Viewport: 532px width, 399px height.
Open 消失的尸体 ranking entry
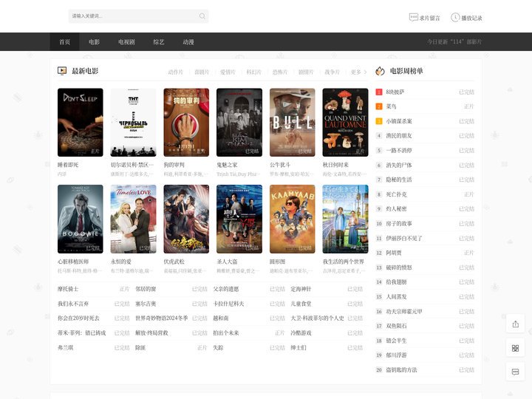pyautogui.click(x=399, y=166)
